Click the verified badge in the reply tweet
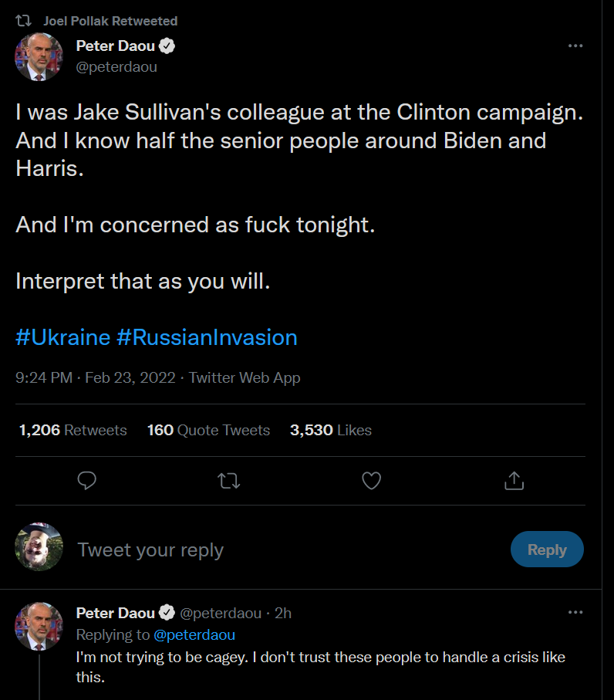This screenshot has width=614, height=700. [x=167, y=614]
